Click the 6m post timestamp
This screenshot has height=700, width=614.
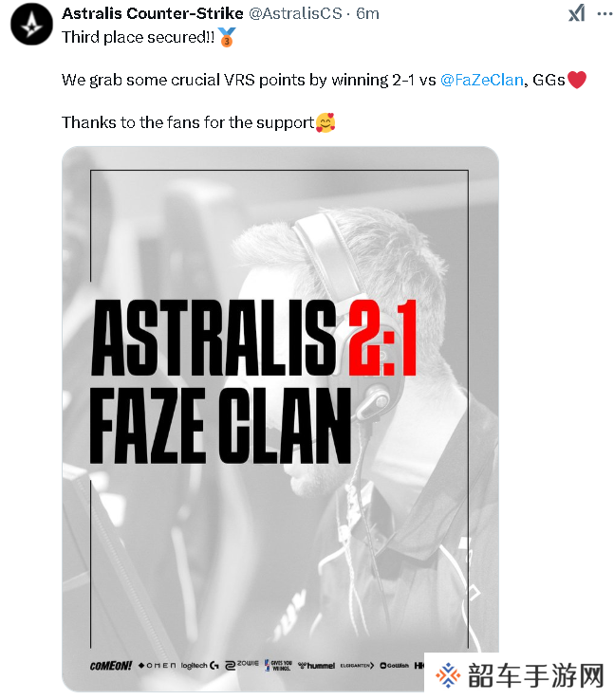pyautogui.click(x=367, y=13)
